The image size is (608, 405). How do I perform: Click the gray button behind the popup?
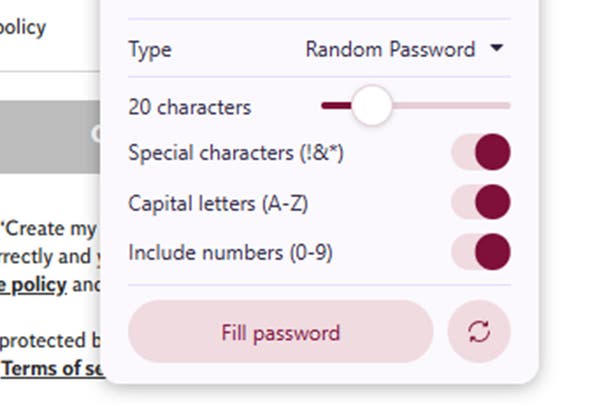(x=50, y=137)
